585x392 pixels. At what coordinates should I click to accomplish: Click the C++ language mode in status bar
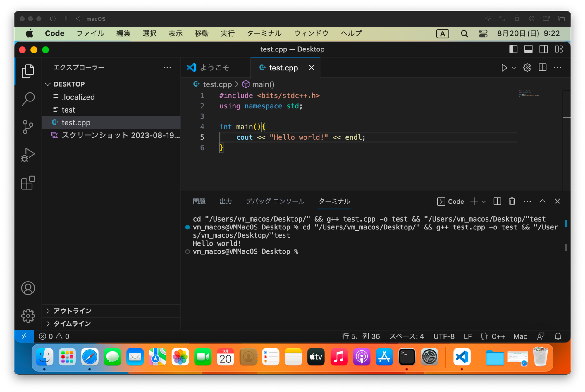498,336
